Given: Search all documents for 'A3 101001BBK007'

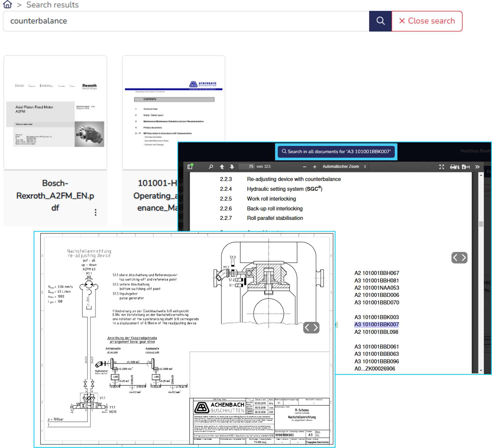Looking at the screenshot, I should click(336, 151).
